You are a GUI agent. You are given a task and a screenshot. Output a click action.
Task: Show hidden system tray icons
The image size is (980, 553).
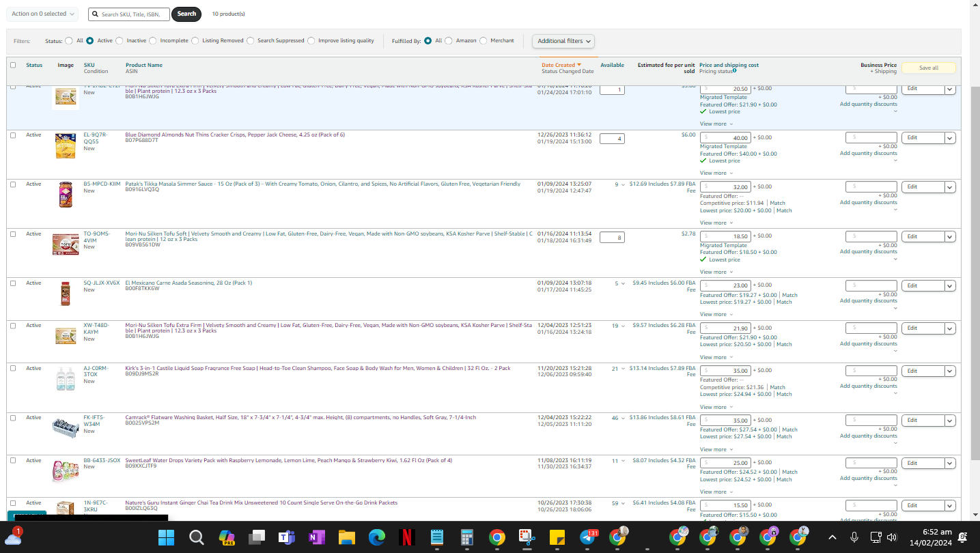coord(832,537)
